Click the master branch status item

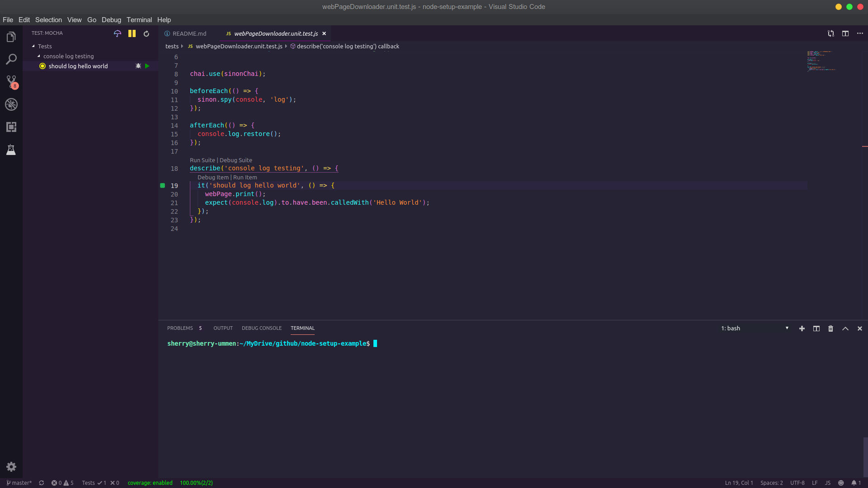[19, 483]
